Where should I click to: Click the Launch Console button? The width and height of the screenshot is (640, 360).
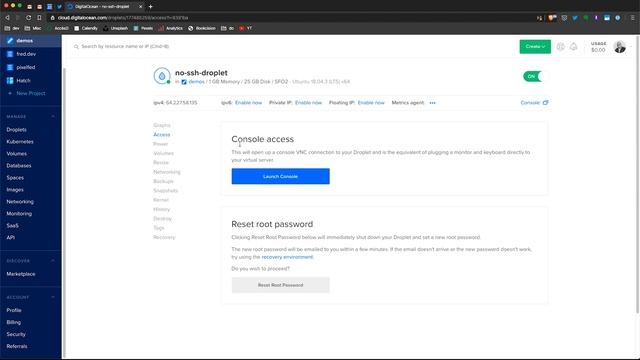280,176
